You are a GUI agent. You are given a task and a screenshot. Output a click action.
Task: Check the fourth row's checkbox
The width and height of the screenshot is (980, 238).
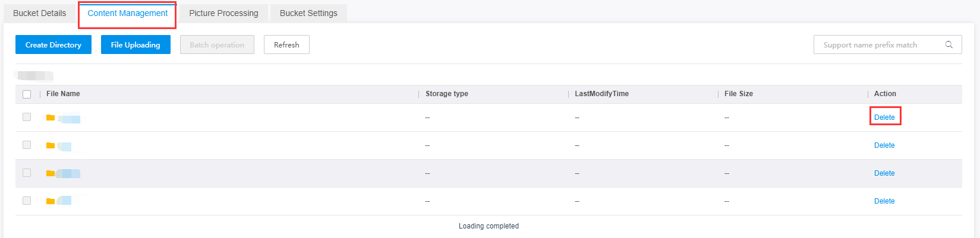27,201
